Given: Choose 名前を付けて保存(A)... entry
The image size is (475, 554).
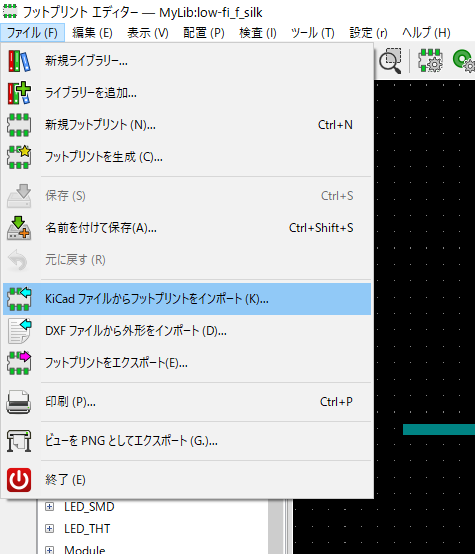Looking at the screenshot, I should (187, 228).
